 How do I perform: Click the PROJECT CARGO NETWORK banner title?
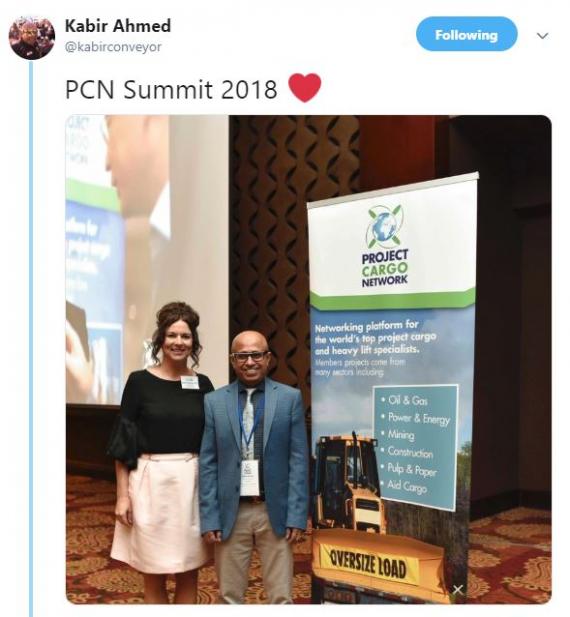pyautogui.click(x=385, y=268)
